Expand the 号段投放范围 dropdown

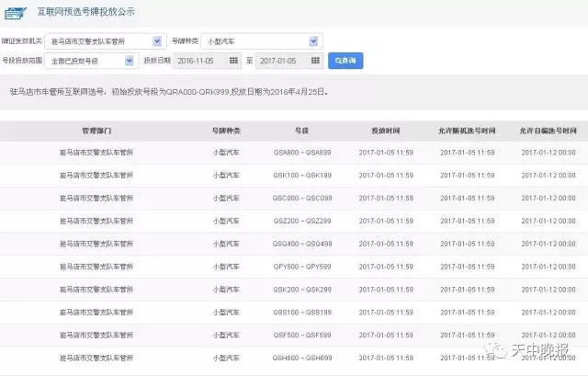click(92, 61)
